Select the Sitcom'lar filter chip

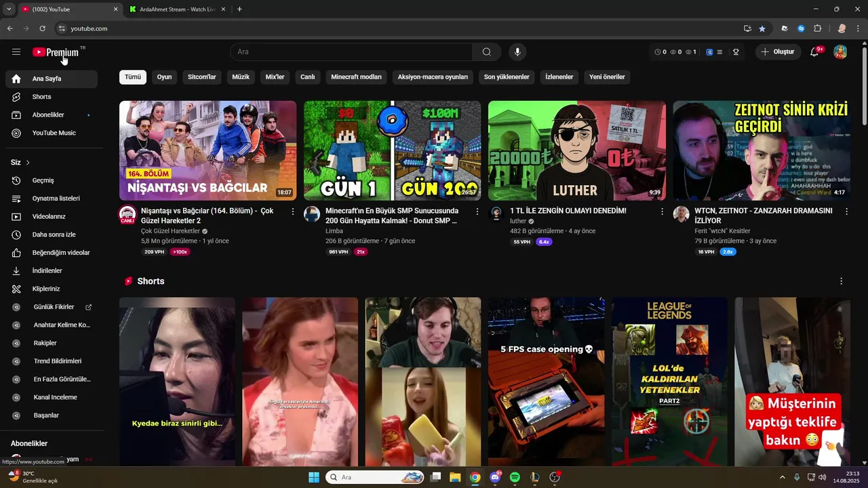pyautogui.click(x=202, y=77)
